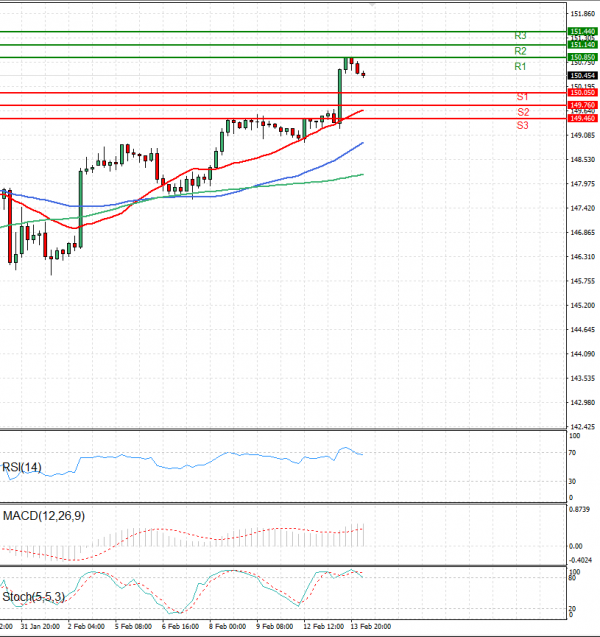Viewport: 600px width, 637px height.
Task: Click the 13 Feb 20:00 time label
Action: tap(370, 626)
